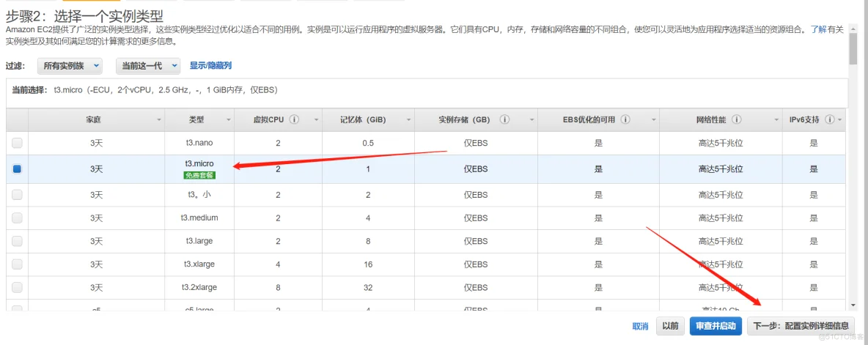This screenshot has width=868, height=345.
Task: Follow the 了解 learn more link
Action: pos(819,30)
